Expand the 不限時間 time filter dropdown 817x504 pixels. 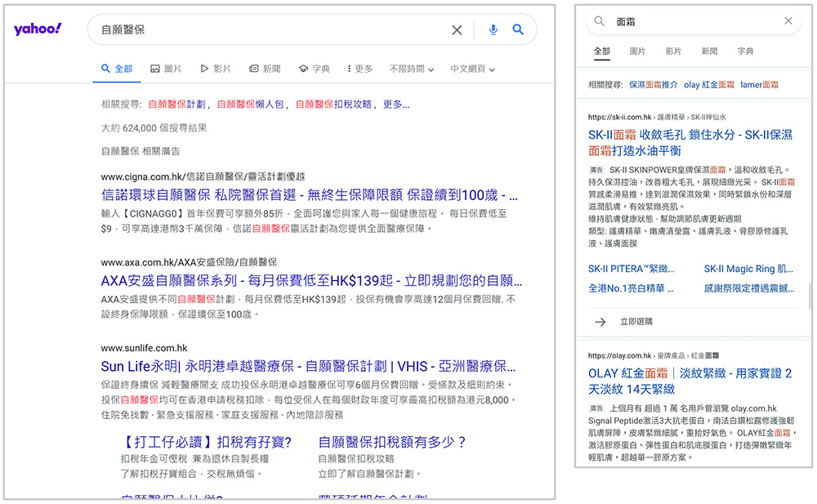coord(412,69)
